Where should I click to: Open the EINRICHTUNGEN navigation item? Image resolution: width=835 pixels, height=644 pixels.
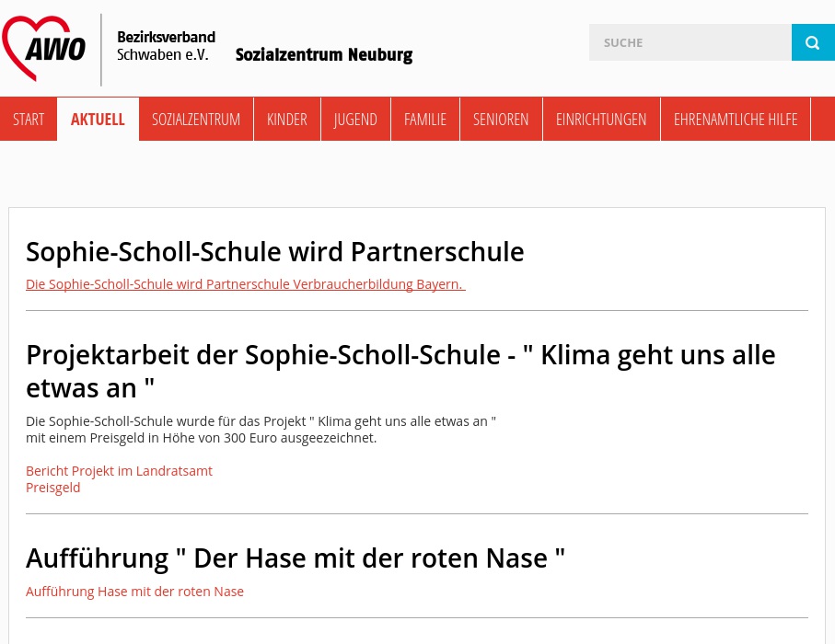(601, 119)
